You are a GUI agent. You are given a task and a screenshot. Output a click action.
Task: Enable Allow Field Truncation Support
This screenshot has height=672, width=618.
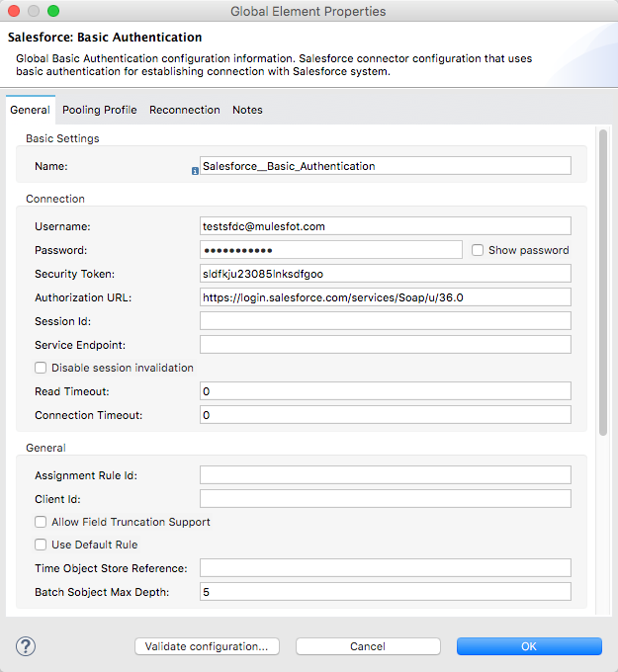point(41,522)
